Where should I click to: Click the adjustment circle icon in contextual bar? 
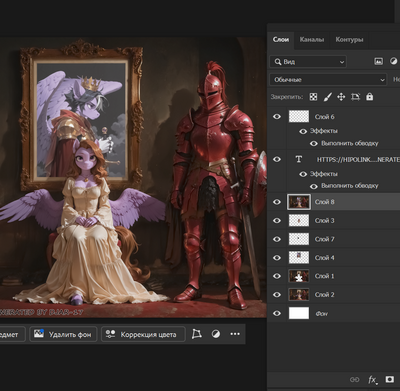(x=216, y=334)
